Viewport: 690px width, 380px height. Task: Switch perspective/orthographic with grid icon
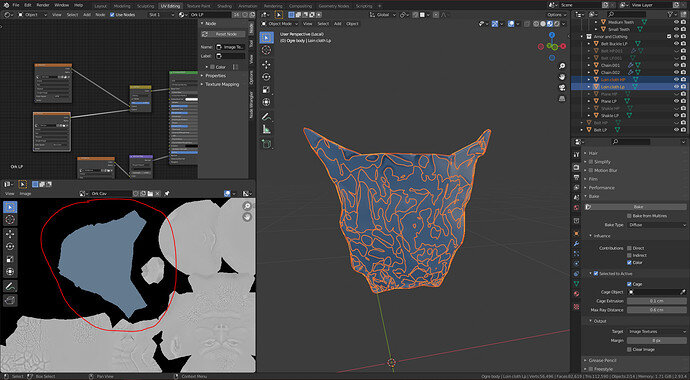[x=562, y=99]
